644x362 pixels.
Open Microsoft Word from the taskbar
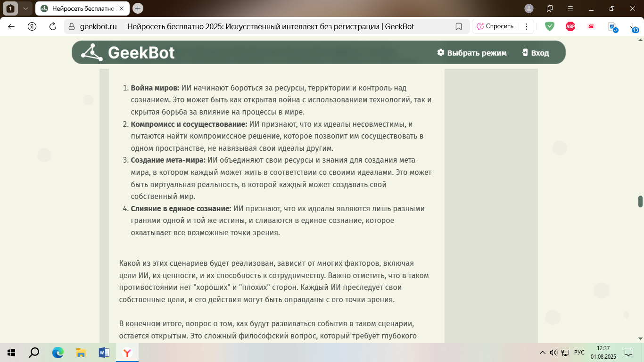[104, 353]
